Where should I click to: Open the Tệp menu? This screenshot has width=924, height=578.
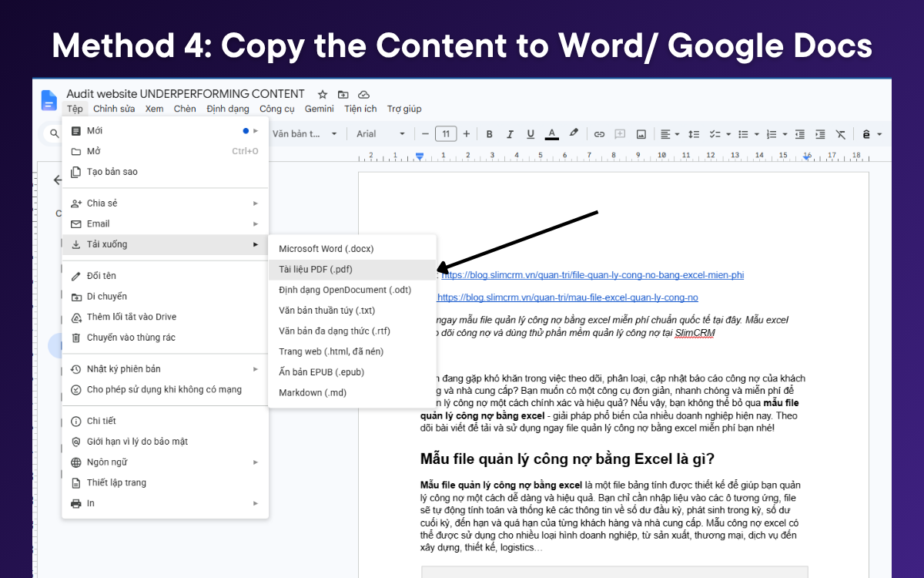75,109
